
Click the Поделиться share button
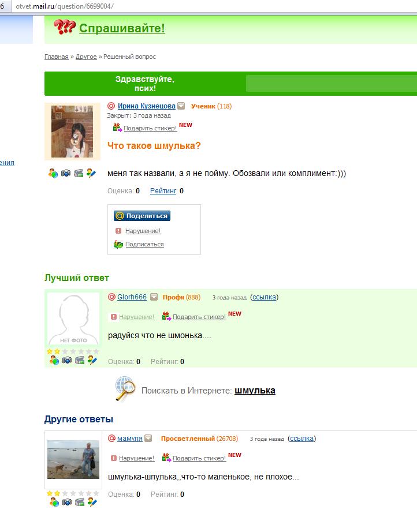pyautogui.click(x=142, y=216)
